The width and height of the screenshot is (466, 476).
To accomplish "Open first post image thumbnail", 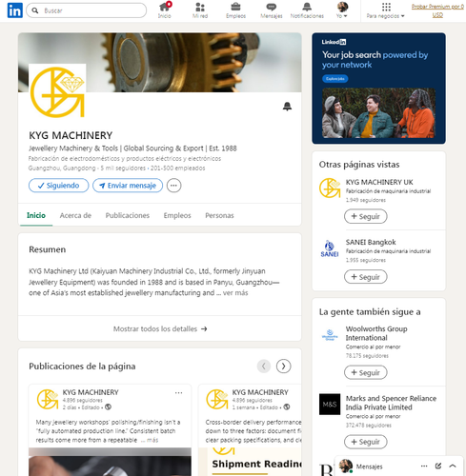I will [110, 462].
